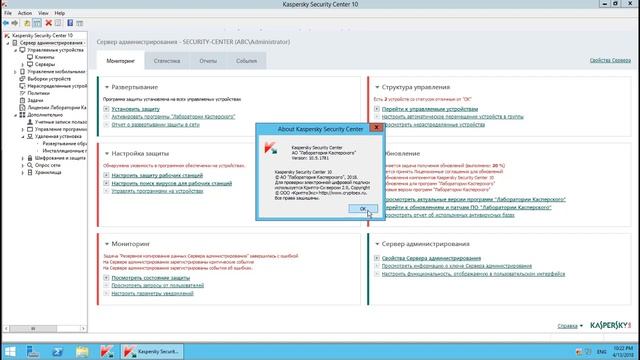Click the plus icon beside Посмотреть состояние защиты
Image resolution: width=640 pixels, height=360 pixels.
tap(106, 278)
